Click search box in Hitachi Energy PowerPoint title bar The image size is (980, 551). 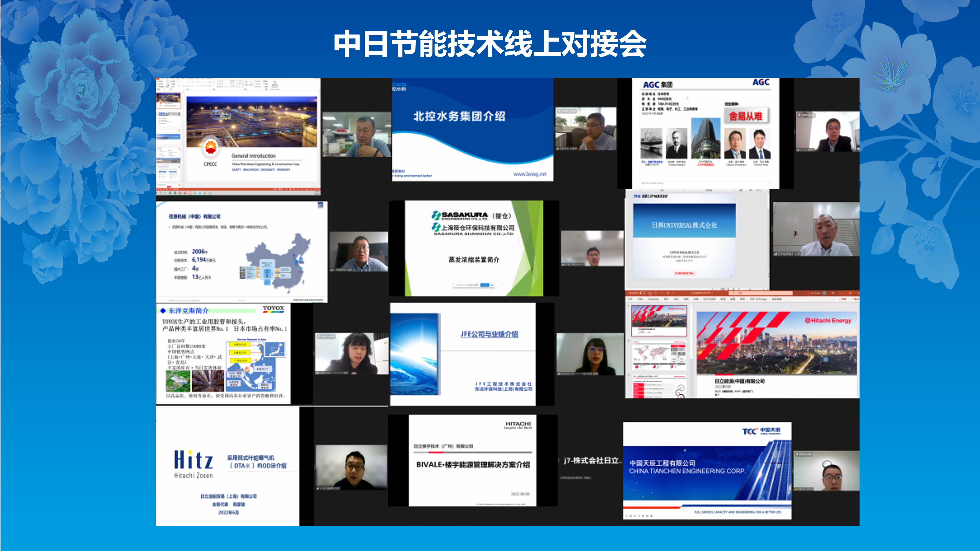(761, 293)
